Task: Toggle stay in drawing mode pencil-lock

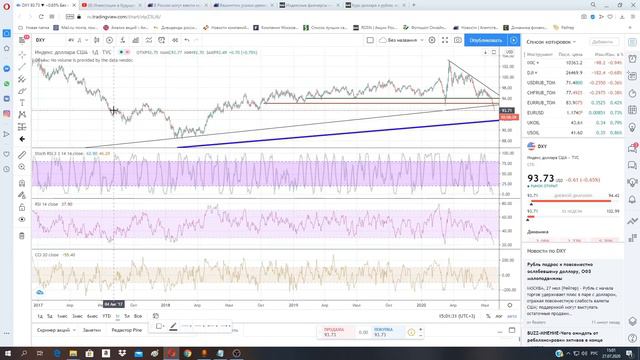Action: click(22, 195)
